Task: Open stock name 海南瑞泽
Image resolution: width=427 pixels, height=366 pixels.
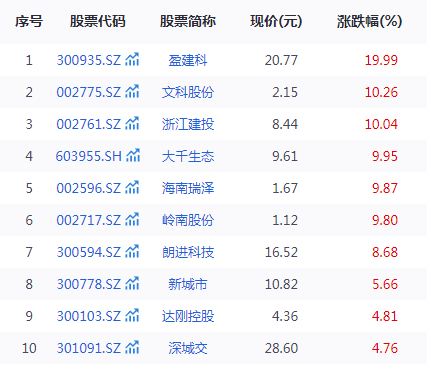Action: click(x=188, y=189)
